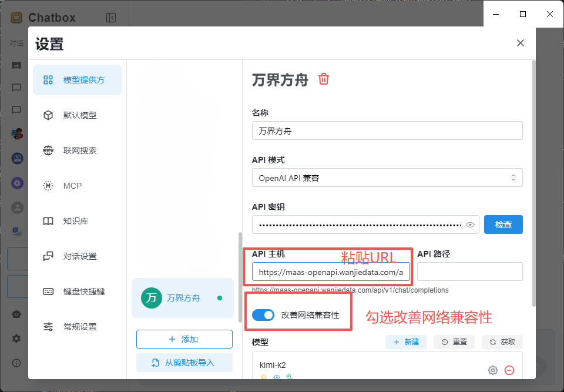Click the 联网搜索 globe icon
Screen dimensions: 564x392
(48, 150)
